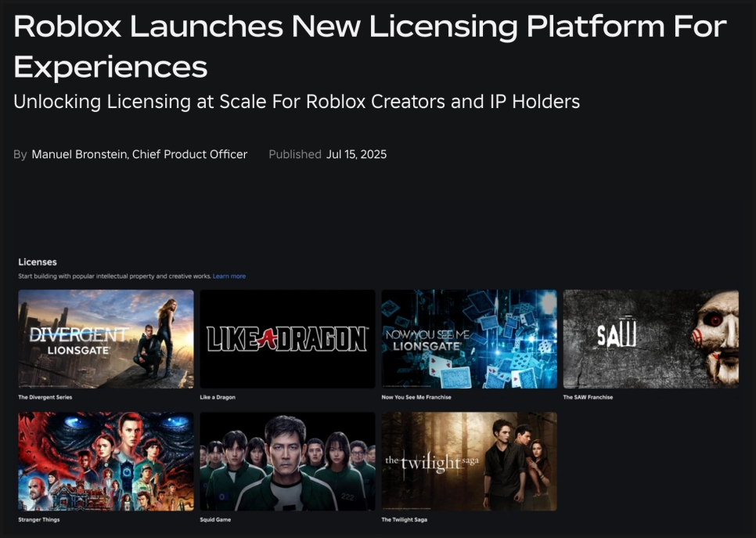The image size is (756, 538).
Task: Click the 'Start building with popular intellectual property' text
Action: [x=115, y=276]
